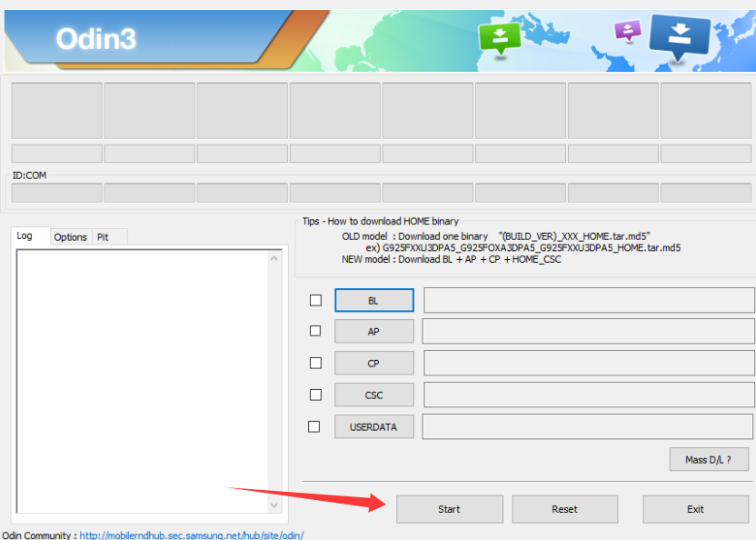Start the flashing process
This screenshot has width=756, height=540.
click(450, 509)
